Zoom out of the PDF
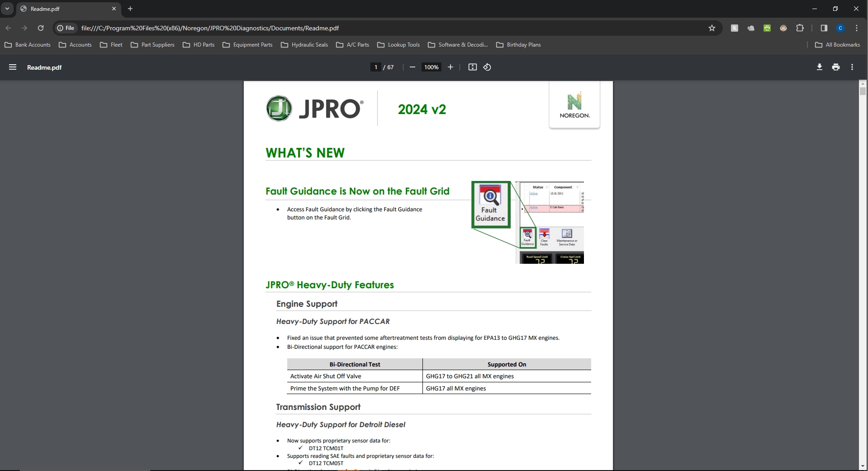The width and height of the screenshot is (868, 471). (x=412, y=67)
